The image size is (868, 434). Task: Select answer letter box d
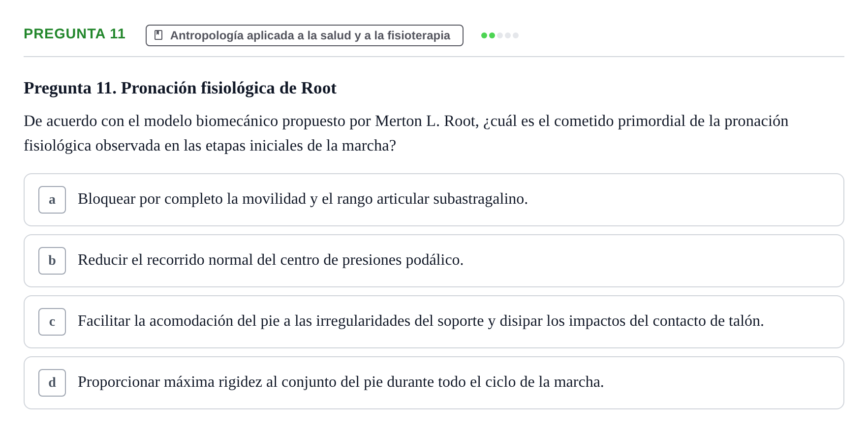pos(52,383)
